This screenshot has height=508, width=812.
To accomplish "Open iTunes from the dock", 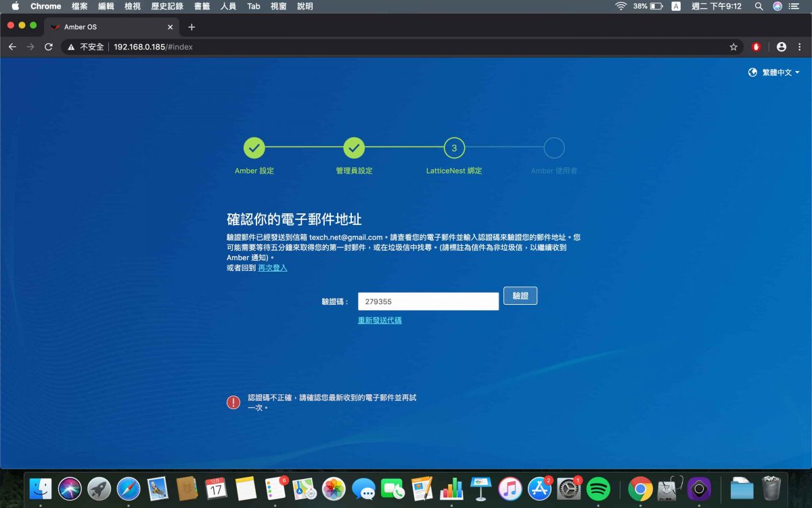I will (x=510, y=488).
